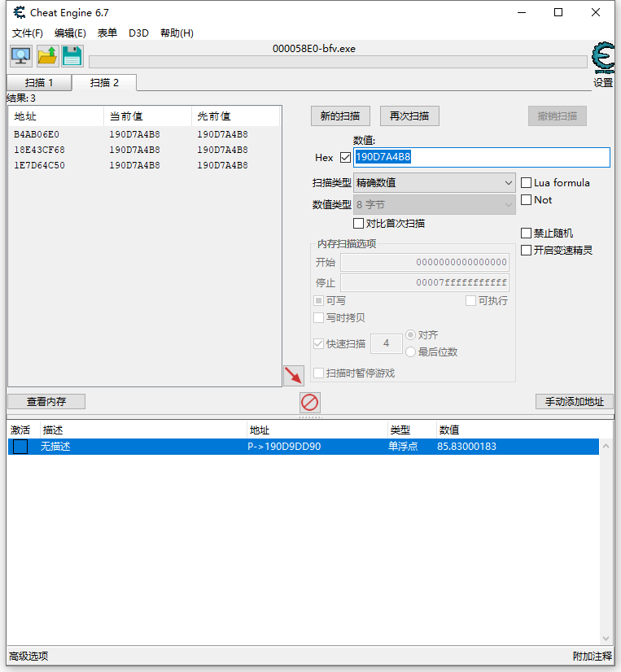Screen dimensions: 621x672
Task: Click the scan progress bar
Action: point(338,62)
